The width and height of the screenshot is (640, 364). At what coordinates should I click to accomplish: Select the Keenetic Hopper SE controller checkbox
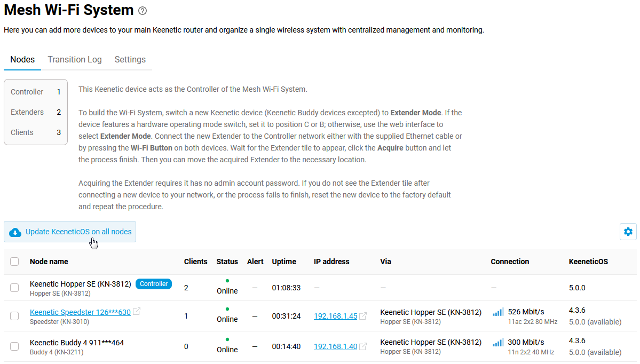pos(14,288)
